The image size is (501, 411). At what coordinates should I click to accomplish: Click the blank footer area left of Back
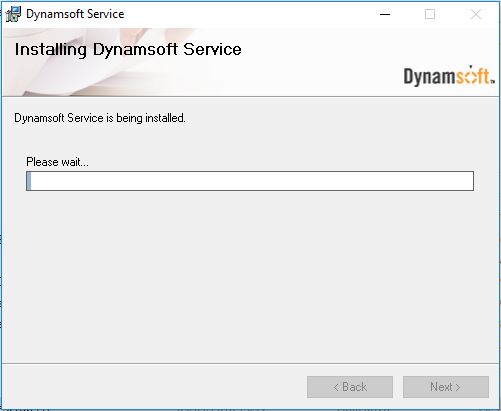pos(153,387)
